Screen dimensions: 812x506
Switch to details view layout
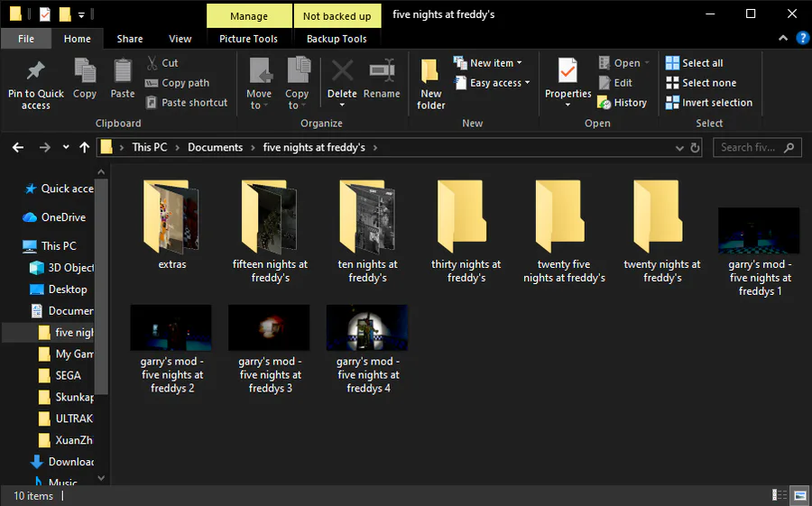(x=780, y=496)
